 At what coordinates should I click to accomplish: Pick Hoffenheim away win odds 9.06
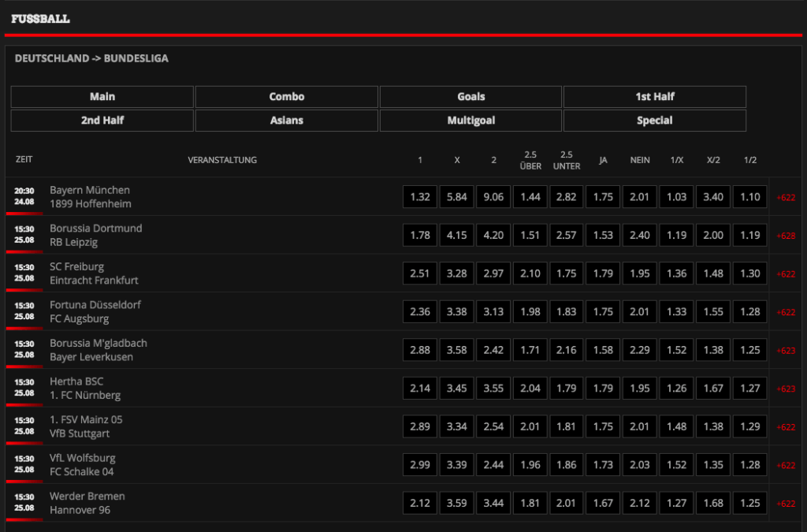pos(493,197)
